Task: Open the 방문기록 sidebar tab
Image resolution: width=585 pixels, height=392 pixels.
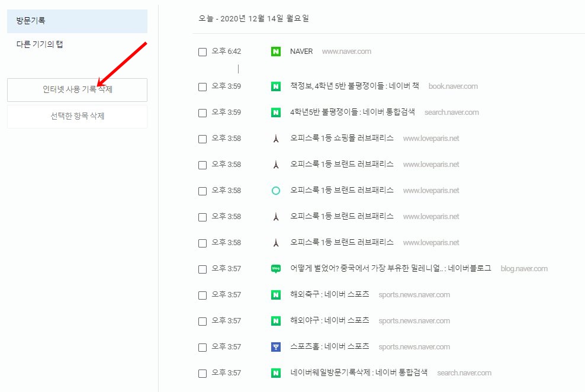Action: 77,21
